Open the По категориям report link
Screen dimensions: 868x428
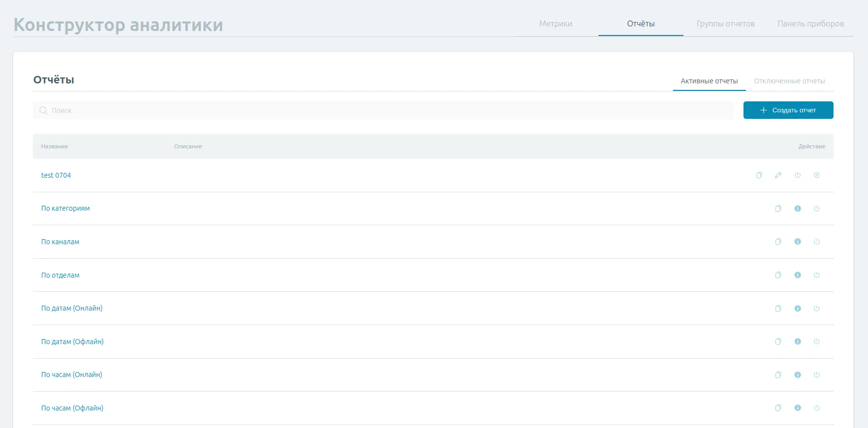65,209
